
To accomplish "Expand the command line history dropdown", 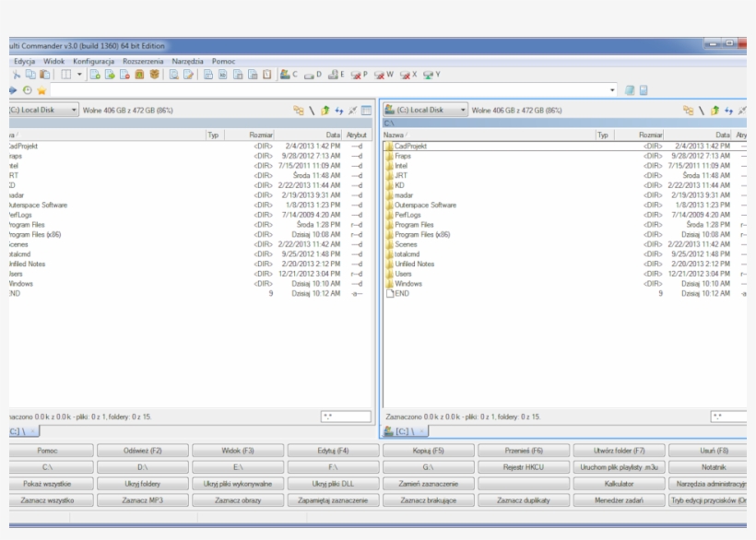I will coord(613,90).
